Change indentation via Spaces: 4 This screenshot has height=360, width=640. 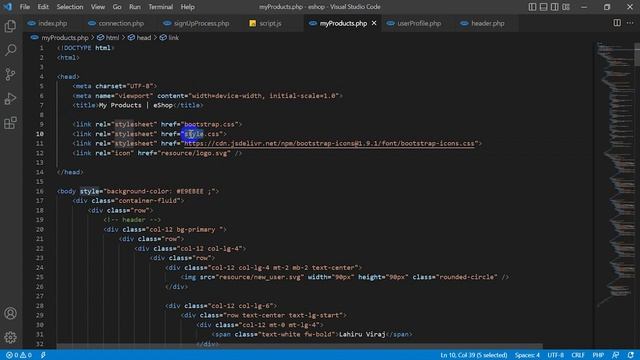pos(527,355)
